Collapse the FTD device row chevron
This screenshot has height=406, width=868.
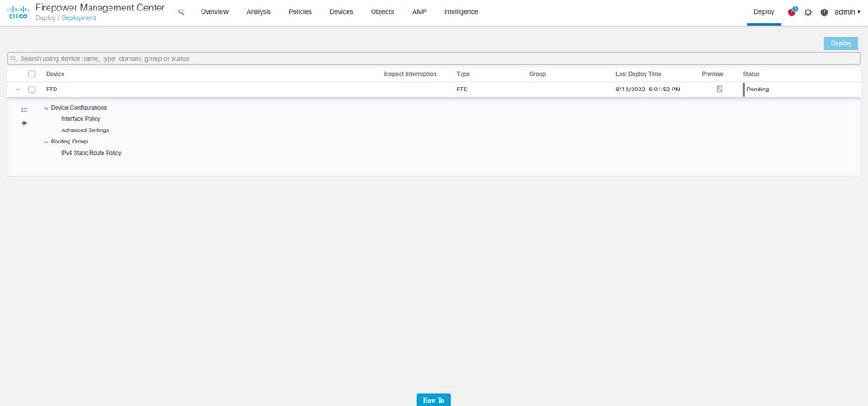coord(17,90)
